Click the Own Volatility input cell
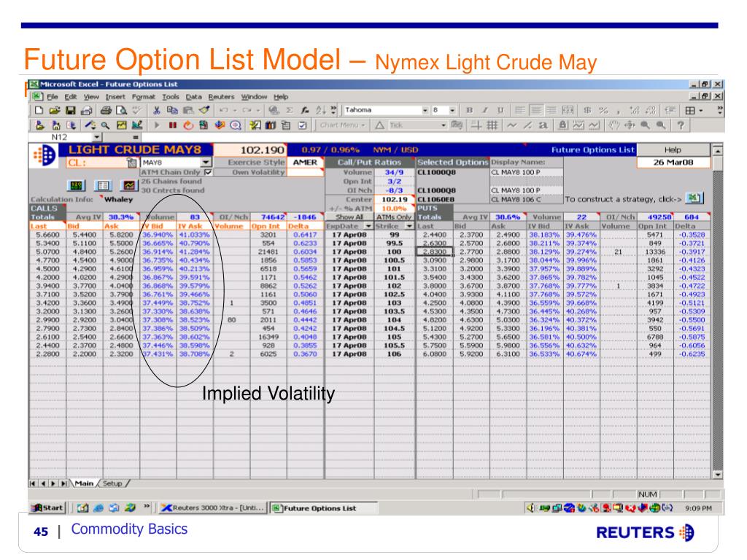747x560 pixels. tap(306, 172)
